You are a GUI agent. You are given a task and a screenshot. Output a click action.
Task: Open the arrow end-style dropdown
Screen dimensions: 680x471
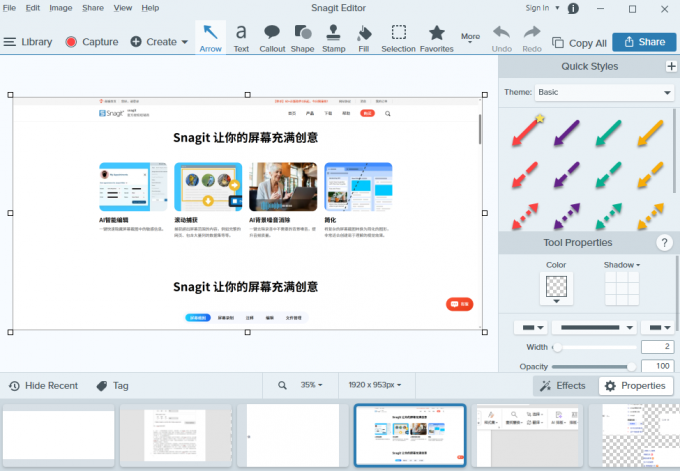pos(658,328)
